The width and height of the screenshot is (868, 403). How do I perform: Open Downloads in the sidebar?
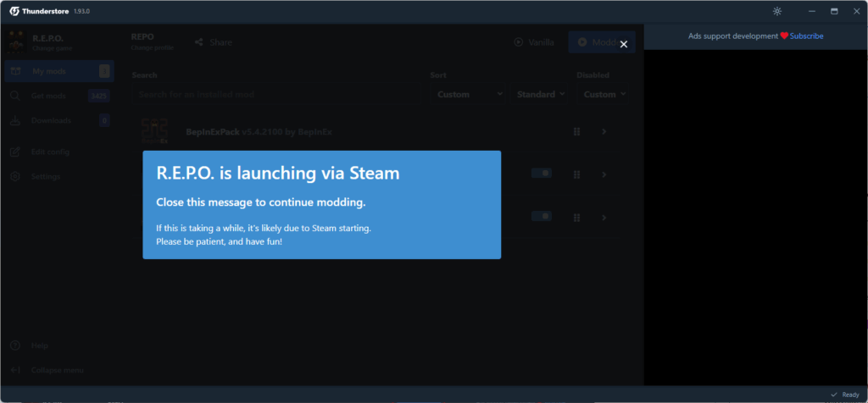(59, 120)
